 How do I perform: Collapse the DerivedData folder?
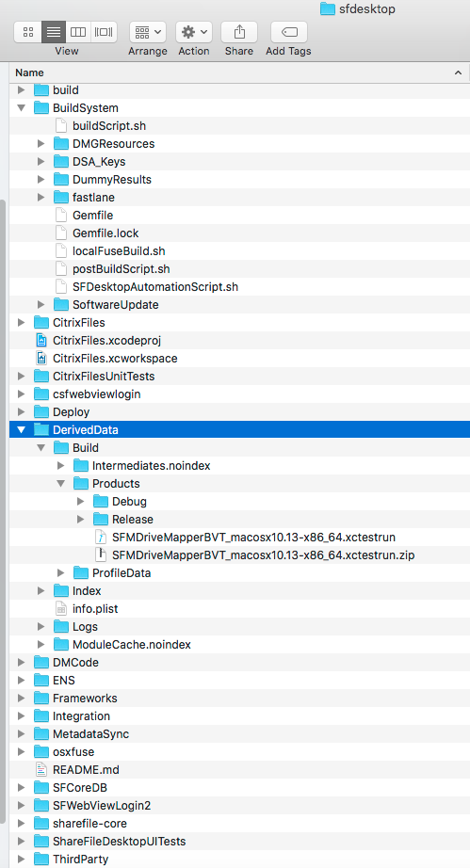21,429
